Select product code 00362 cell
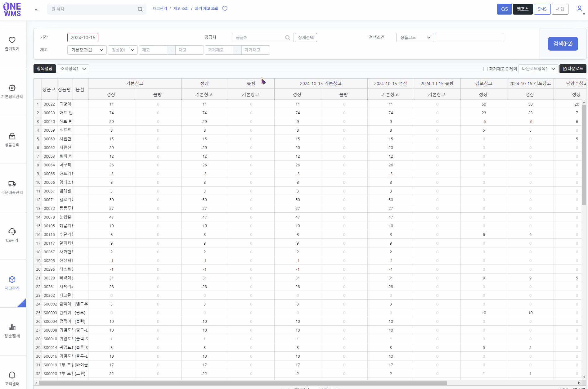Viewport: 588px width, 389px height. point(49,296)
